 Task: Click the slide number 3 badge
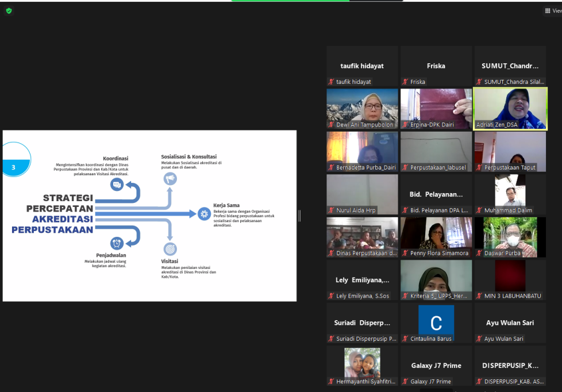[x=14, y=167]
